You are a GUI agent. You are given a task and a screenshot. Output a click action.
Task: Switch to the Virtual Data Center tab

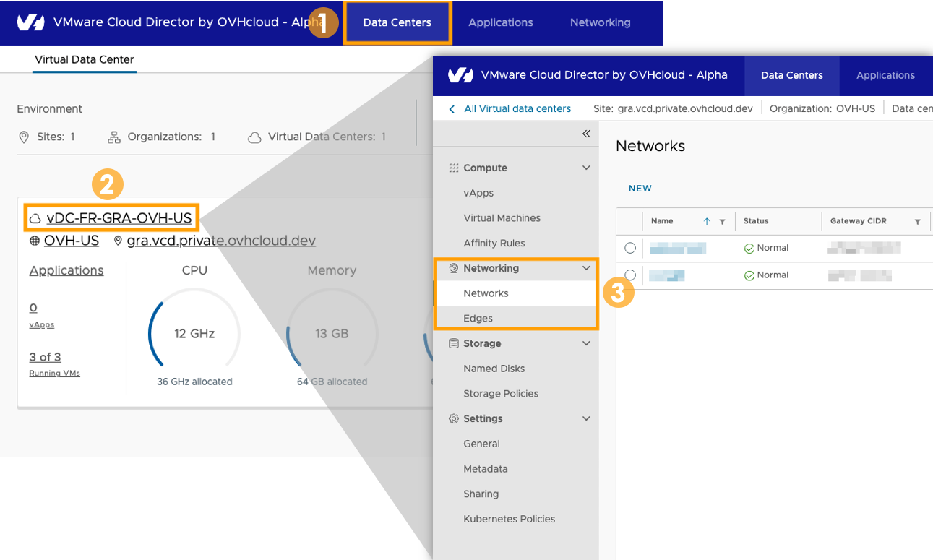85,59
